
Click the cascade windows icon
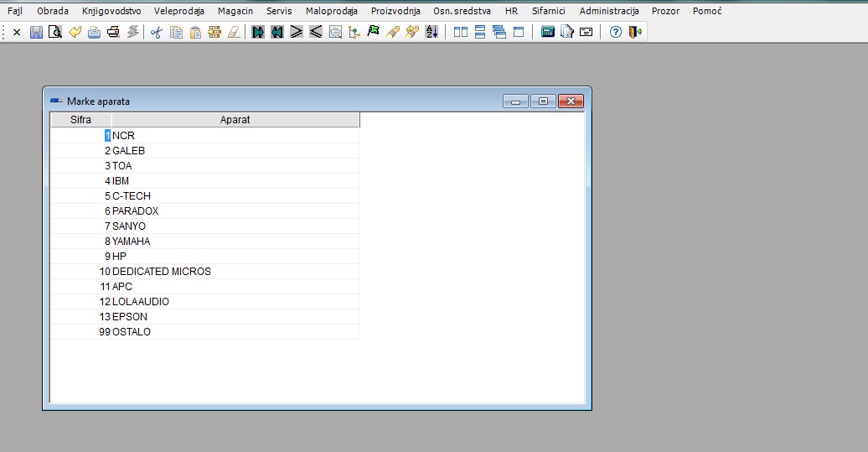coord(499,32)
